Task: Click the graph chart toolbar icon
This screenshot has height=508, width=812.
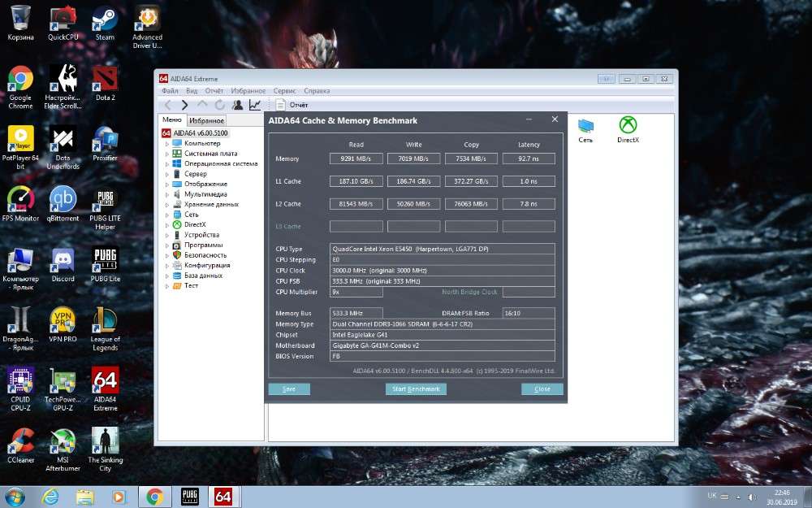Action: (x=255, y=105)
